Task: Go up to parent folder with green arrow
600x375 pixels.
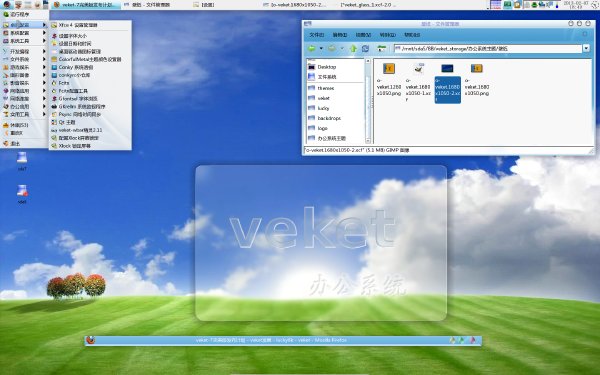Action: 353,49
